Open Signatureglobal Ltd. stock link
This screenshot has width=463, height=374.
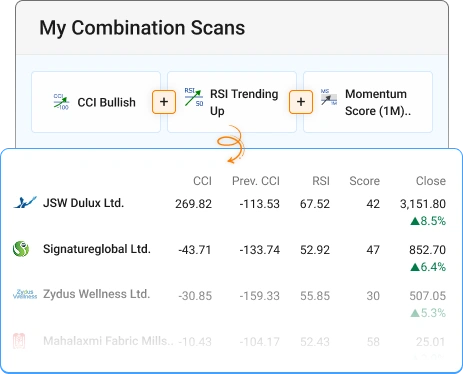pos(97,249)
